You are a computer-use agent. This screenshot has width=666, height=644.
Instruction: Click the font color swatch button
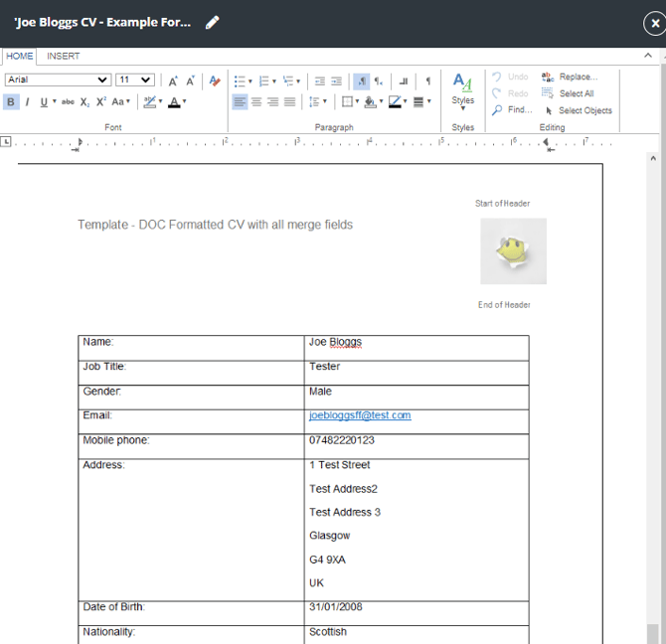(x=174, y=102)
